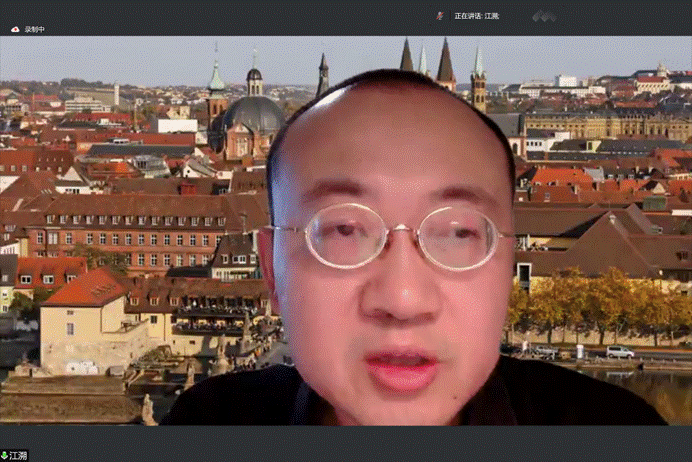Select the 江溯 name tag at bottom left
Viewport: 692px width, 462px height.
point(20,456)
